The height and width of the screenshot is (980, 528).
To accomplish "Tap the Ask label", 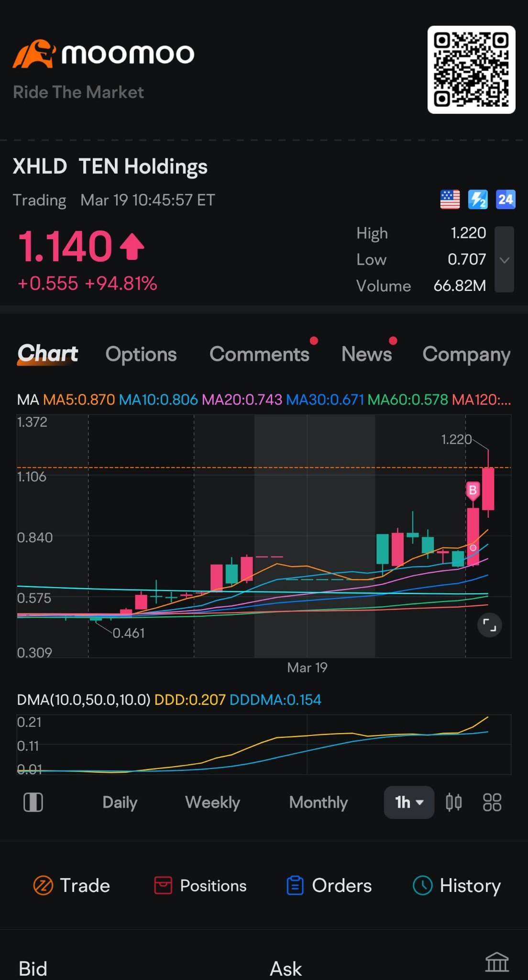I will coord(286,969).
